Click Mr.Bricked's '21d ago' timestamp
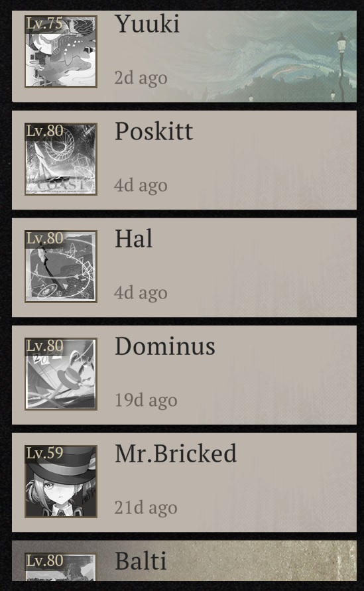364x591 pixels. [146, 507]
